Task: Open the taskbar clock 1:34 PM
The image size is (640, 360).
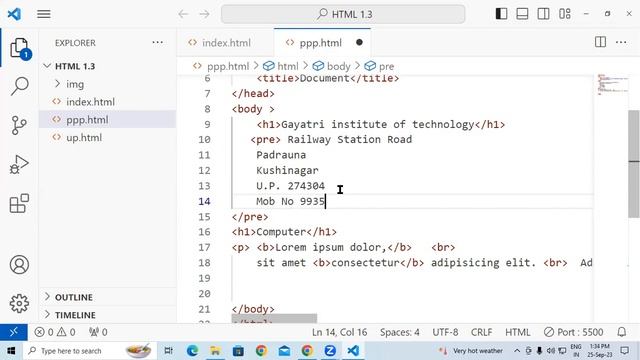Action: pos(600,351)
